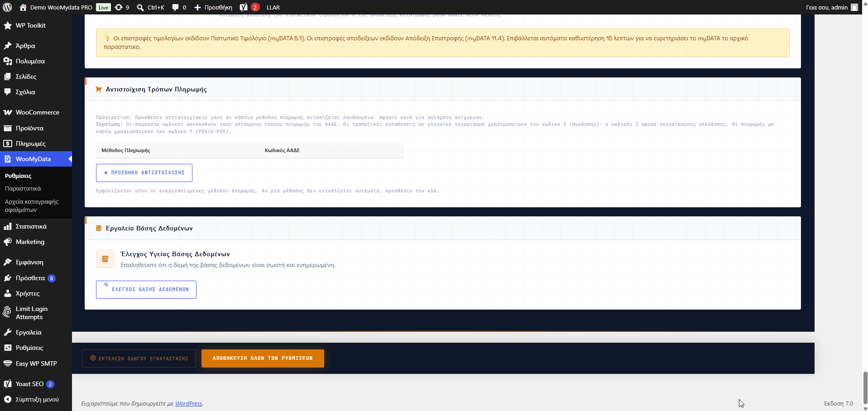
Task: Follow the WordPress footer link
Action: (x=188, y=403)
